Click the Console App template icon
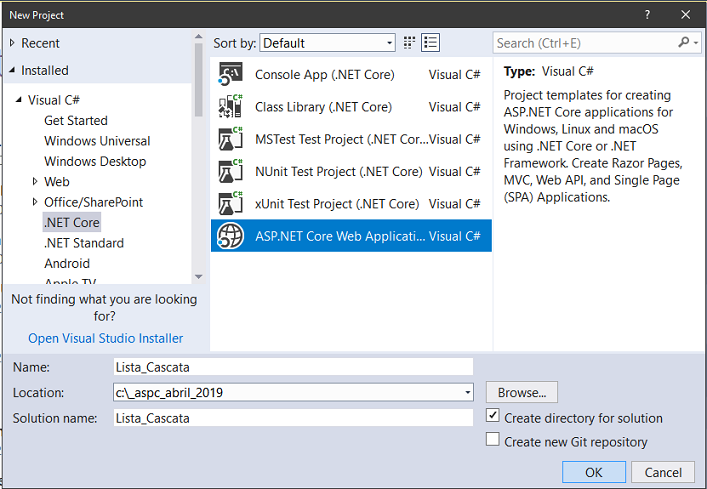Screen dimensions: 707x489 tap(230, 74)
